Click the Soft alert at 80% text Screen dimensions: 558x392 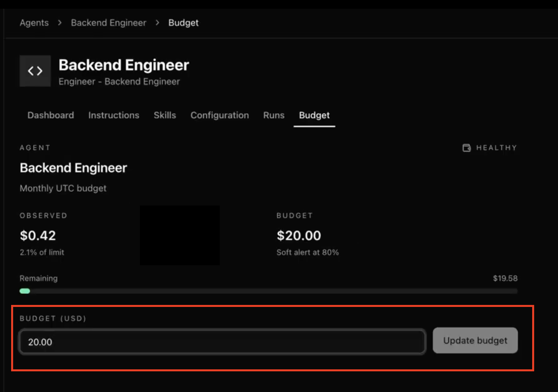[308, 252]
